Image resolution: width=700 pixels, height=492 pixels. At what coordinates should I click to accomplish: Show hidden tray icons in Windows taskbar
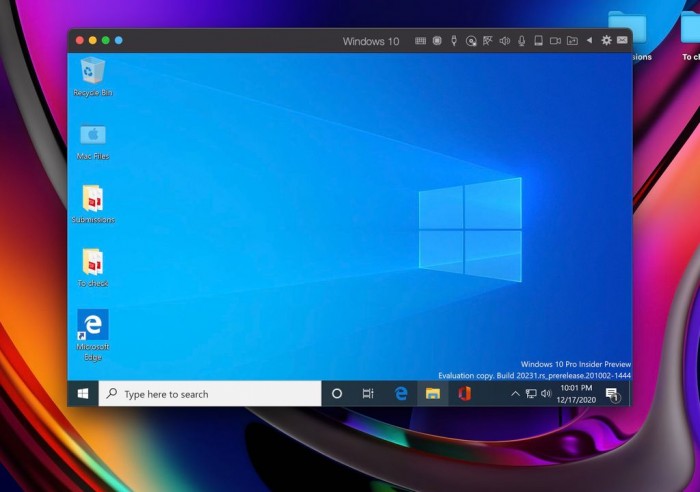515,394
